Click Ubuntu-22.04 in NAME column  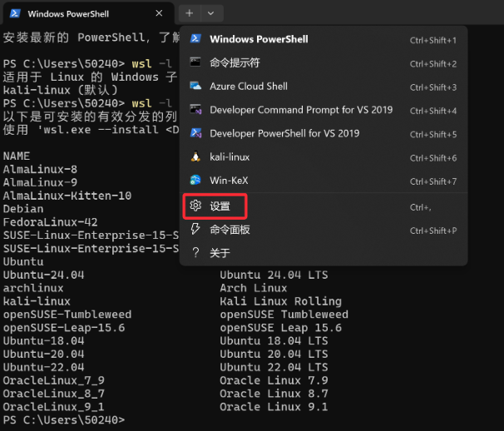[x=43, y=367]
